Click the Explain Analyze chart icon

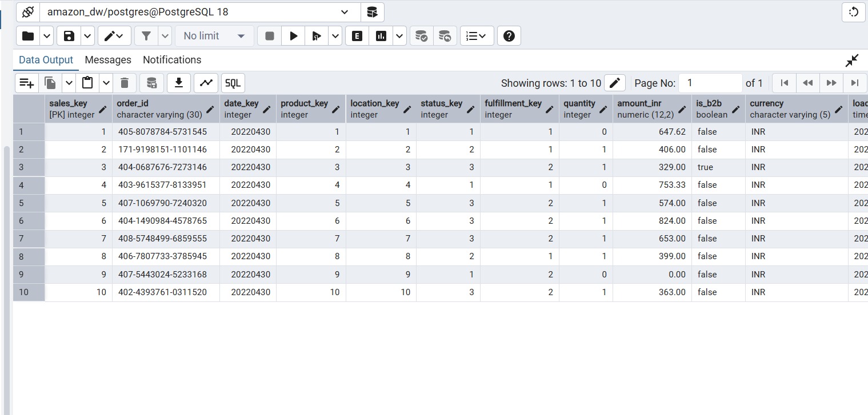pyautogui.click(x=381, y=36)
